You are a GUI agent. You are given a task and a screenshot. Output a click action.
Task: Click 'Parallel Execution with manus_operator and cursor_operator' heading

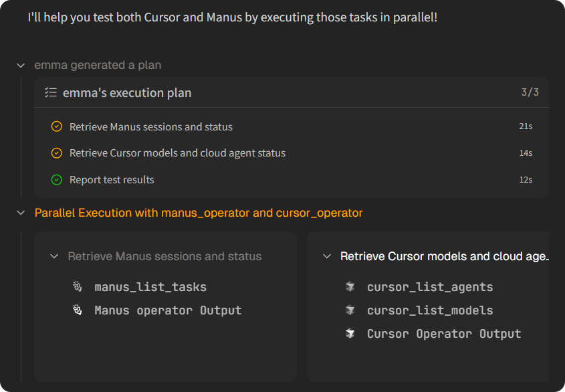tap(199, 213)
